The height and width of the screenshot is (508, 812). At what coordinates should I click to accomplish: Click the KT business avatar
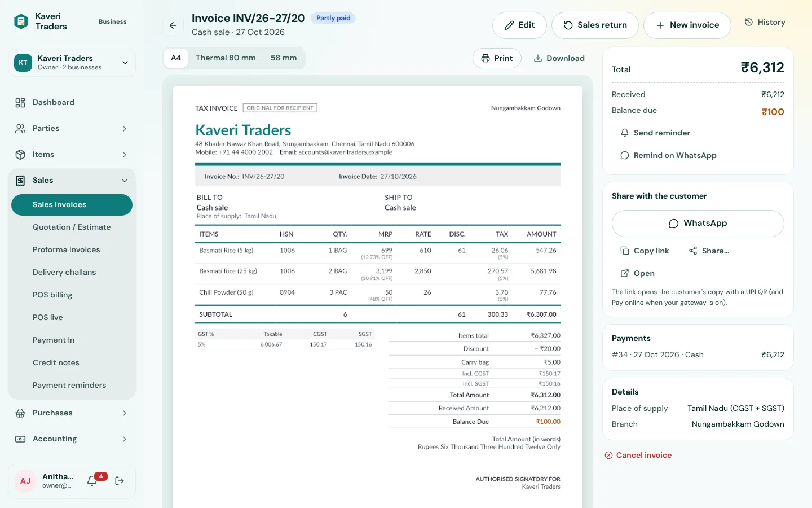(23, 63)
